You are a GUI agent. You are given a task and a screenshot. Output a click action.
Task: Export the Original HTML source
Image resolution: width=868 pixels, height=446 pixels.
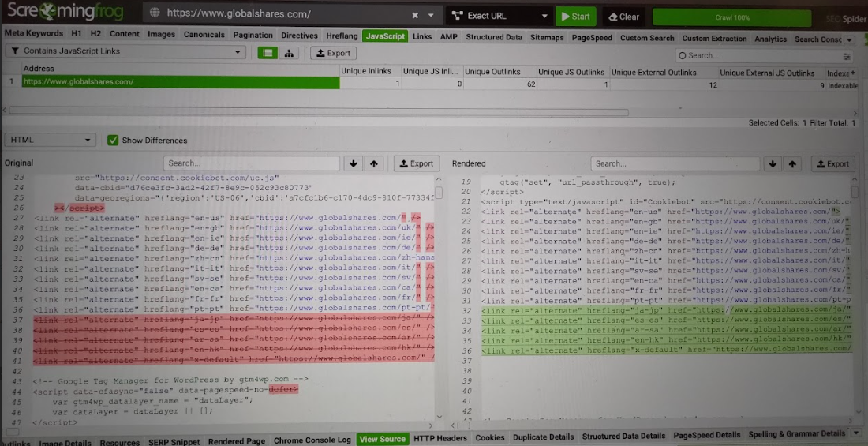(x=417, y=163)
